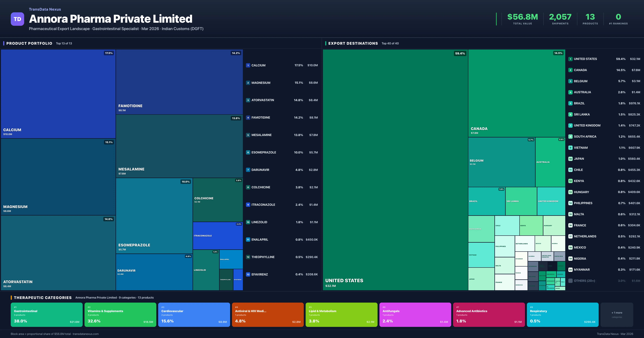644x338 pixels.
Task: Select the Antifungals category card
Action: point(415,315)
